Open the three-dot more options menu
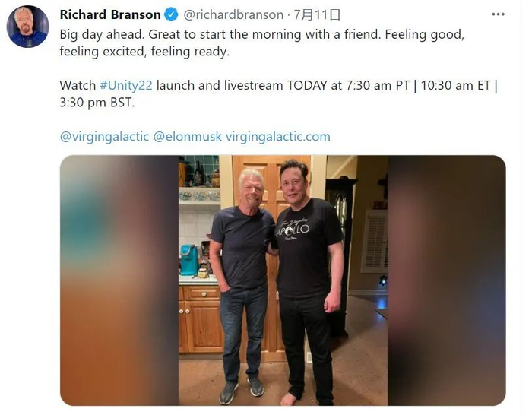Viewport: 532px width, 415px height. point(498,14)
